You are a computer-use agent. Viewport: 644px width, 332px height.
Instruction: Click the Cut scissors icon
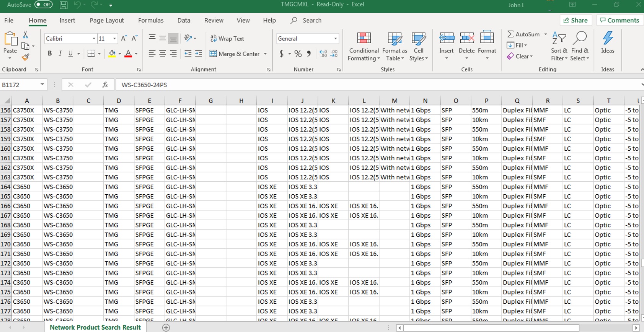coord(25,35)
